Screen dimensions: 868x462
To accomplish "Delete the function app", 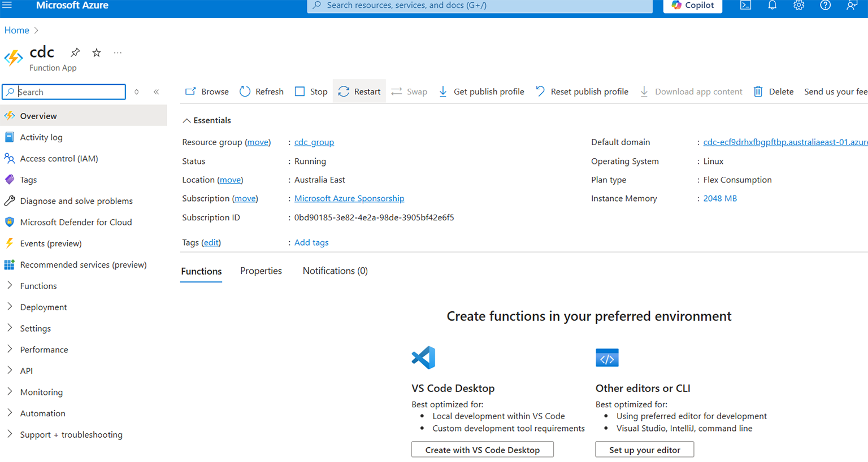I will (x=773, y=91).
